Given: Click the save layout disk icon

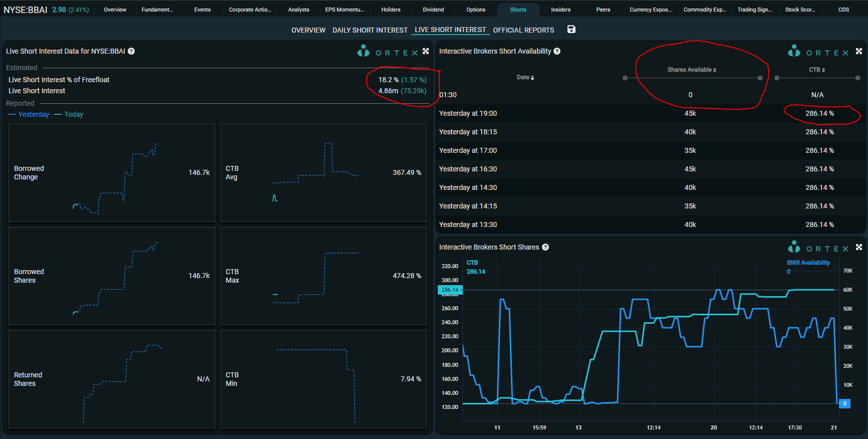Looking at the screenshot, I should pyautogui.click(x=571, y=30).
